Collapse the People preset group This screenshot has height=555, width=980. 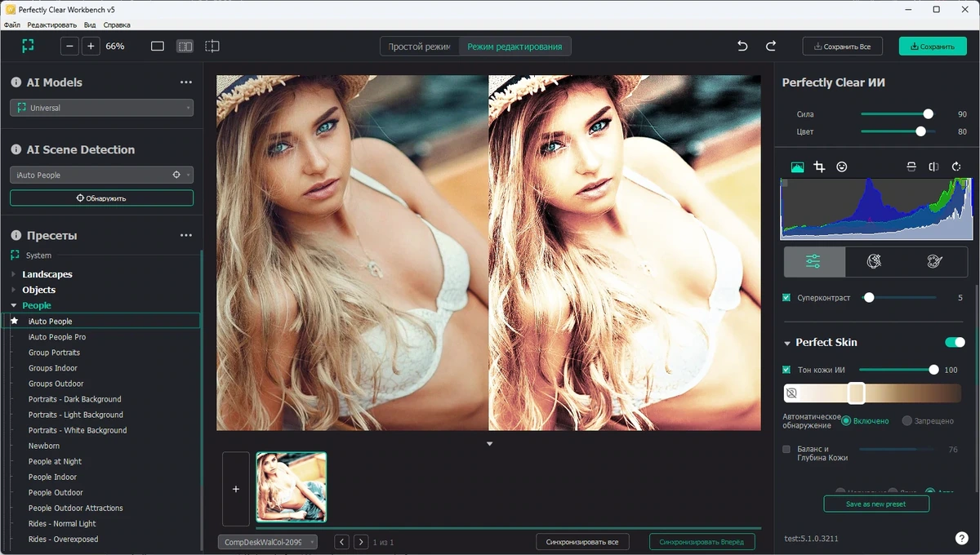pyautogui.click(x=13, y=305)
